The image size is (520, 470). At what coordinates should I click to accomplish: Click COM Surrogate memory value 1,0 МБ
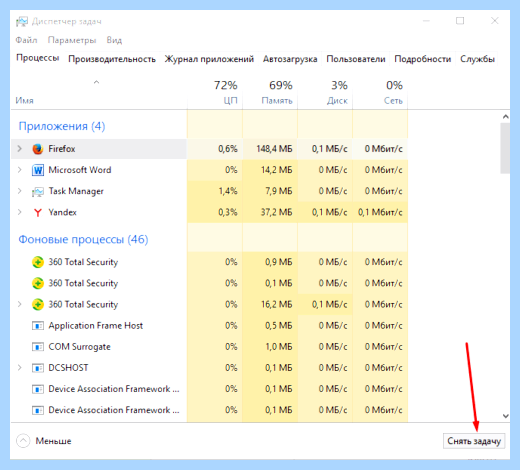(279, 347)
